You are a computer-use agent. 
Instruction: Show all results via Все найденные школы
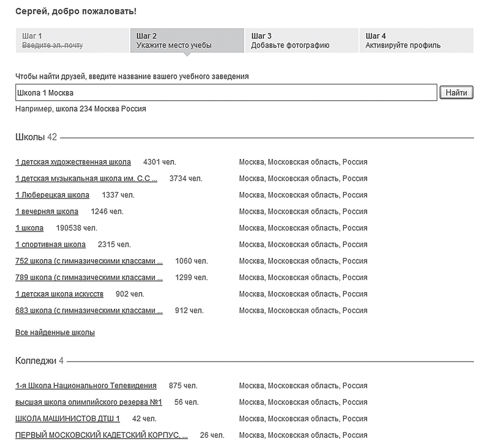coord(55,332)
